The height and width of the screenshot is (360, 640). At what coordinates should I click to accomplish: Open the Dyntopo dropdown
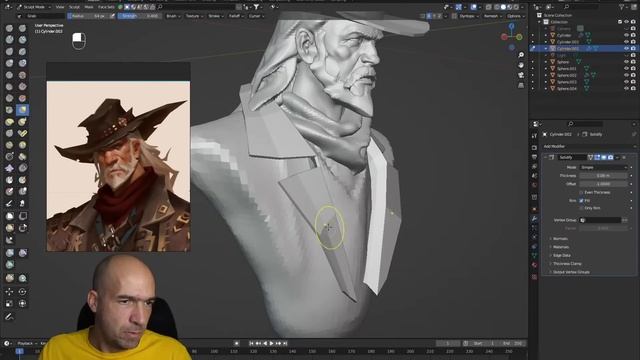(x=468, y=16)
